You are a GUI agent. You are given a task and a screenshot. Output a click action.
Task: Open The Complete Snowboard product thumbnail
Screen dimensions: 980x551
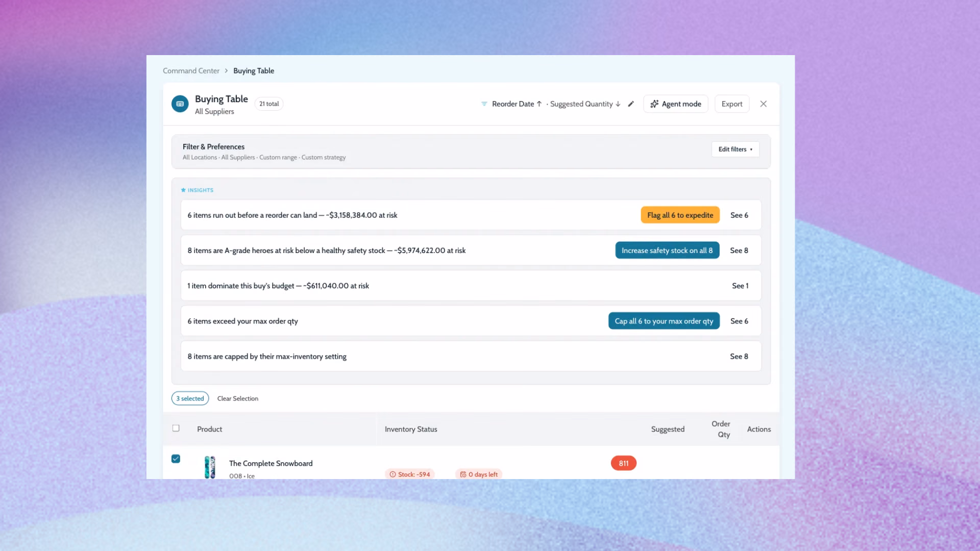(210, 467)
